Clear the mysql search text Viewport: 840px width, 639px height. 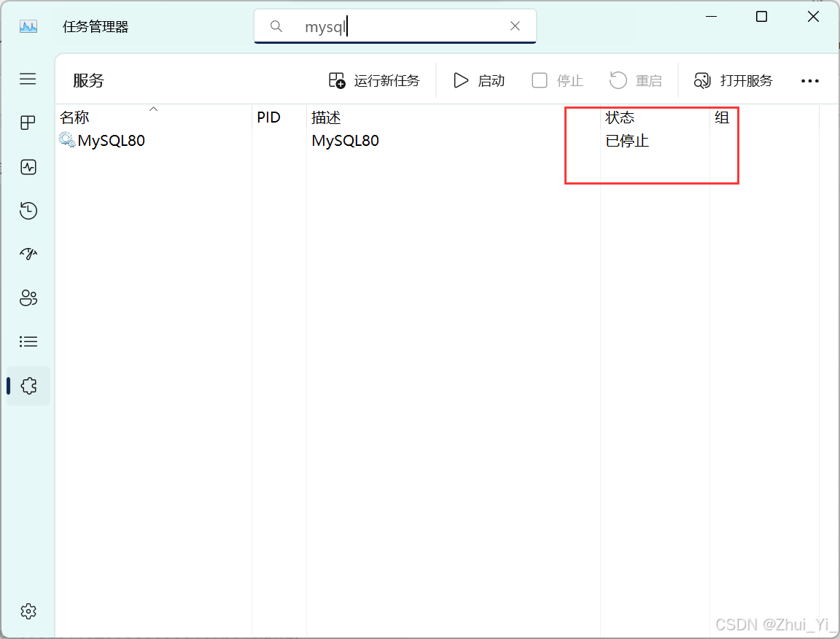click(x=515, y=26)
